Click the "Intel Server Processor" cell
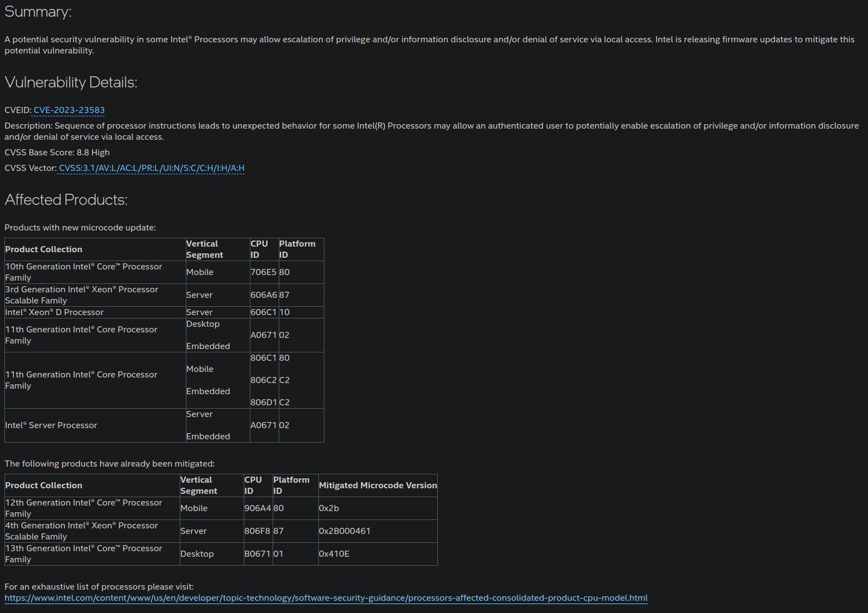This screenshot has height=613, width=868. click(95, 425)
